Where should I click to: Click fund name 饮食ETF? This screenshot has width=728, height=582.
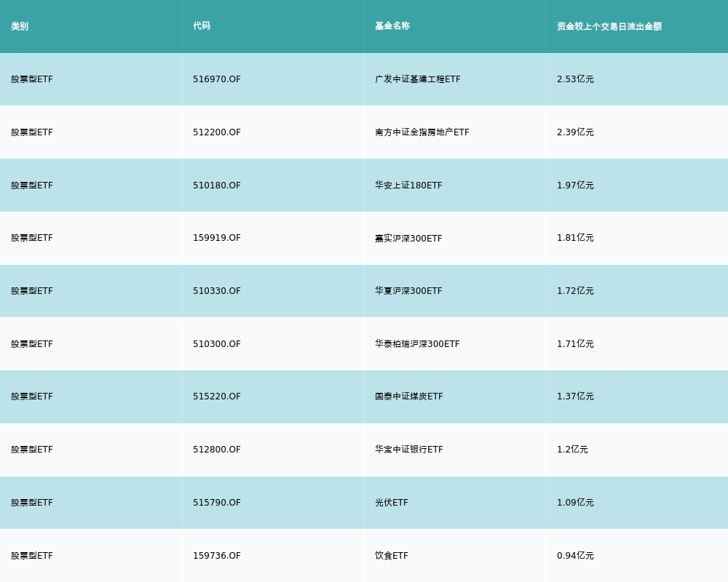pyautogui.click(x=392, y=556)
